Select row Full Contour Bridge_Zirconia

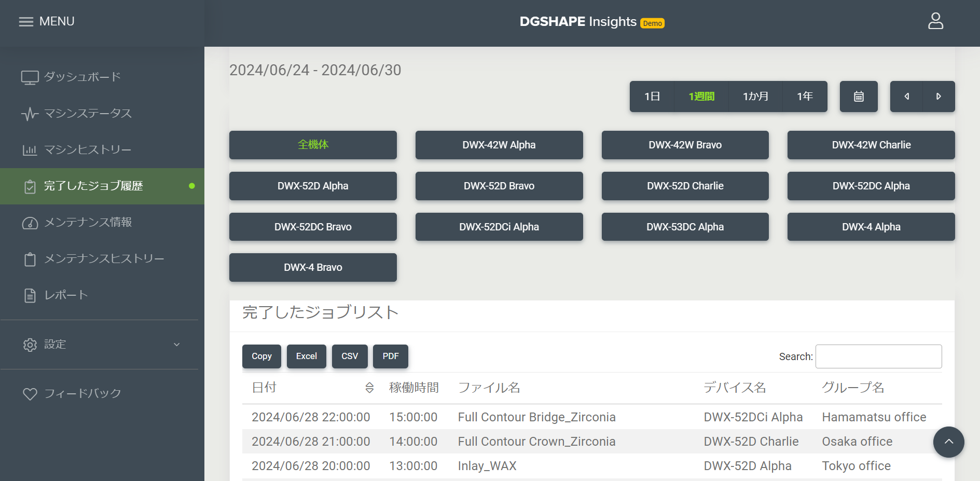point(592,417)
